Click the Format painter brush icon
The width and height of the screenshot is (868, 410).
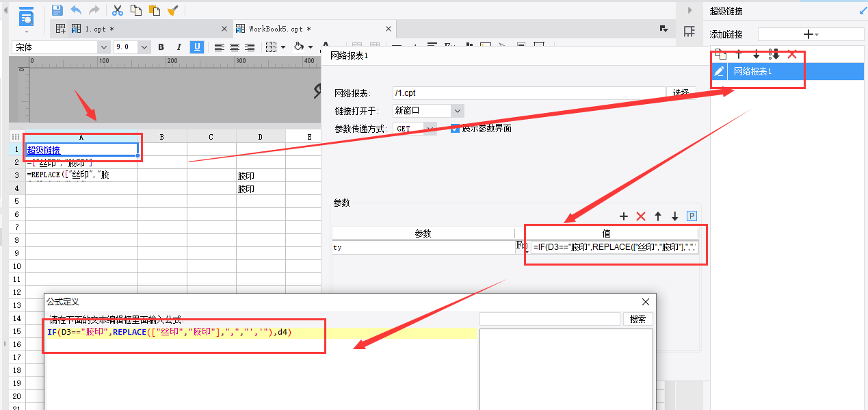173,10
